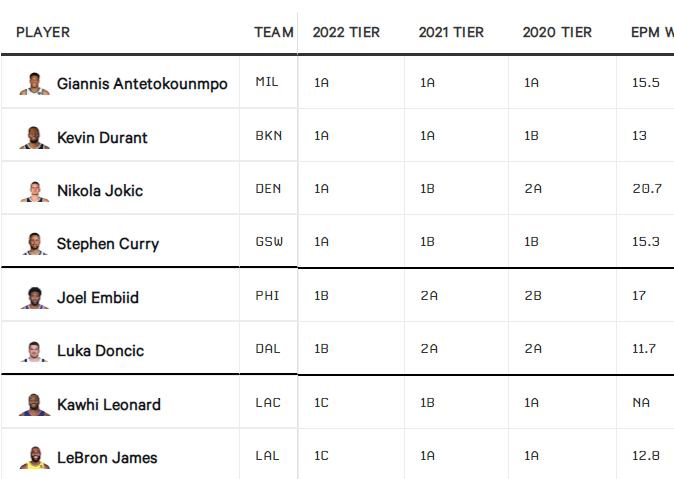Sort table by PLAYER column header
The height and width of the screenshot is (479, 674).
[43, 32]
